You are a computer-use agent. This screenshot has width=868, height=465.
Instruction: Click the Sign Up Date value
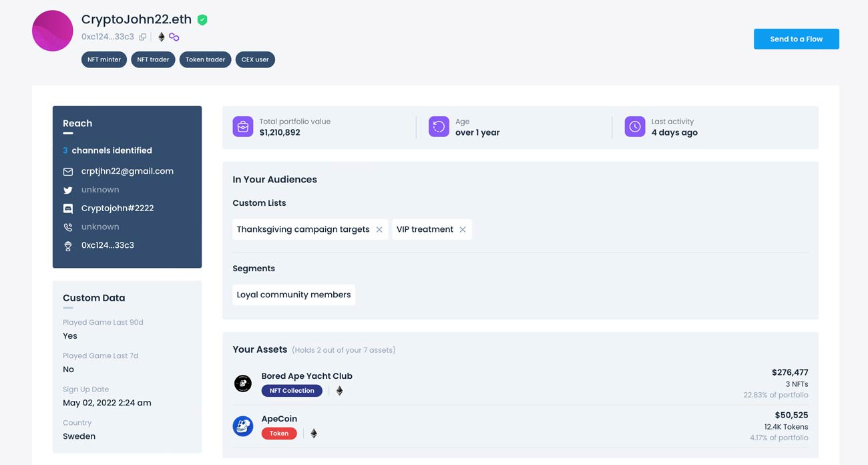tap(107, 403)
